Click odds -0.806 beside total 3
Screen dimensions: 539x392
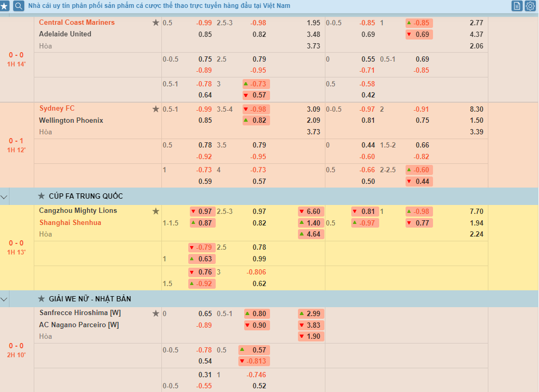point(256,272)
